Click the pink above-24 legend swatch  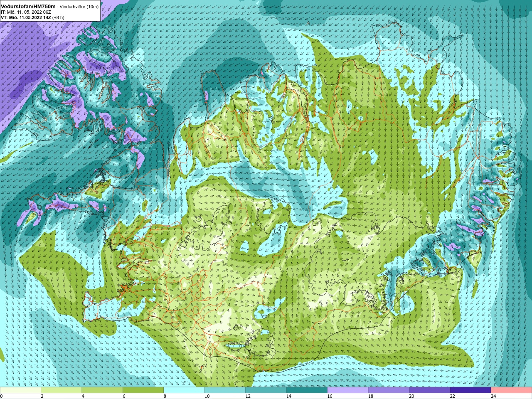(512, 390)
